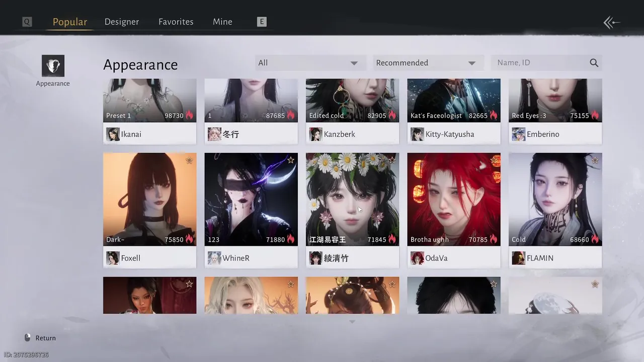
Task: Toggle favorite star on 江湖易容王 preset
Action: 392,160
